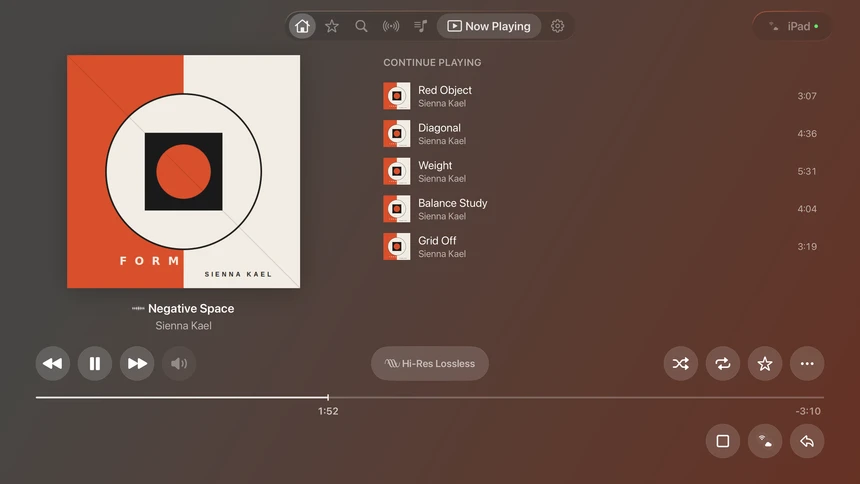
Task: Pause the current song
Action: tap(95, 363)
